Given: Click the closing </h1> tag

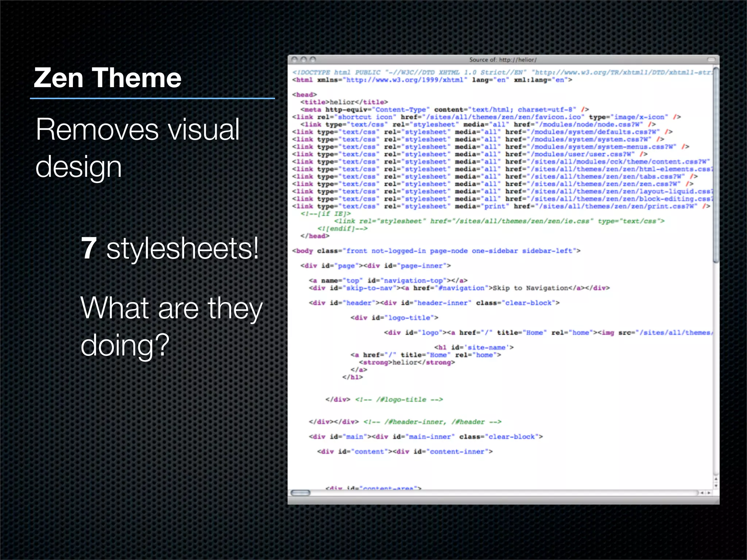Looking at the screenshot, I should click(352, 377).
